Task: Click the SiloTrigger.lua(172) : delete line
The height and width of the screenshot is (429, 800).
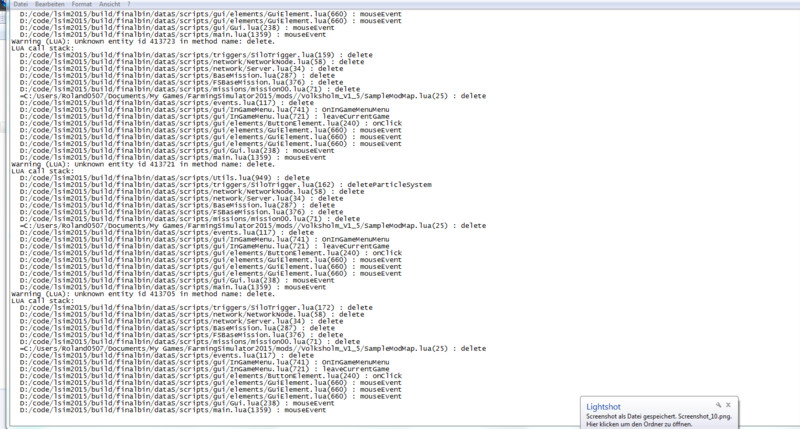Action: tap(196, 308)
